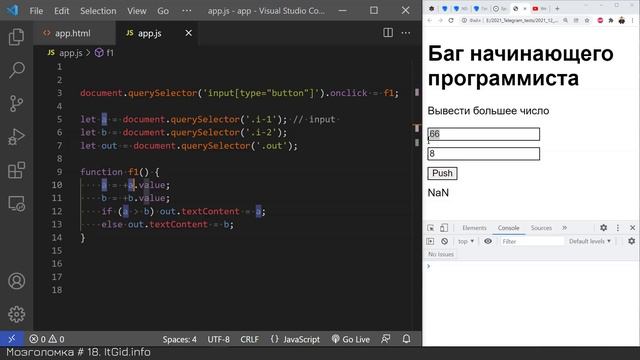
Task: Change indentation via Spaces: 4
Action: pyautogui.click(x=180, y=339)
